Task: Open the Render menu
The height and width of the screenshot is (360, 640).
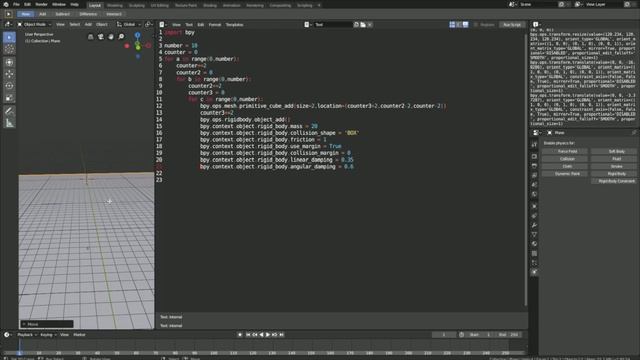Action: point(41,4)
